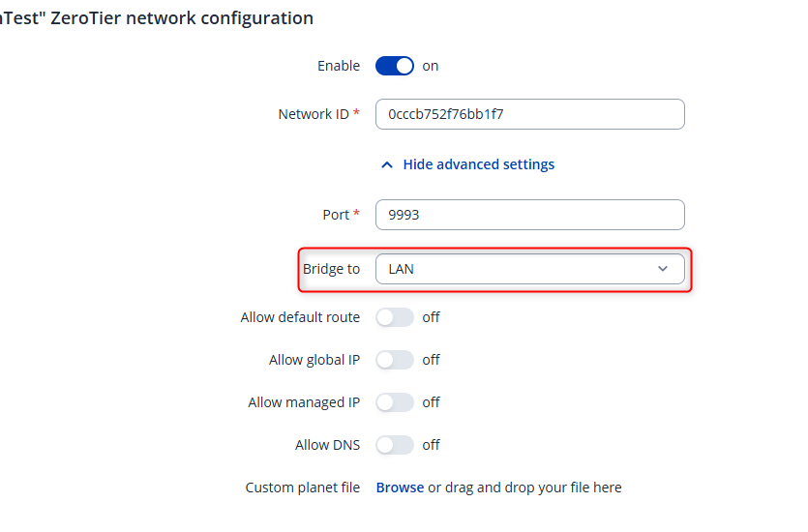Click the Allow default route label
Viewport: 808px width, 532px height.
click(300, 317)
